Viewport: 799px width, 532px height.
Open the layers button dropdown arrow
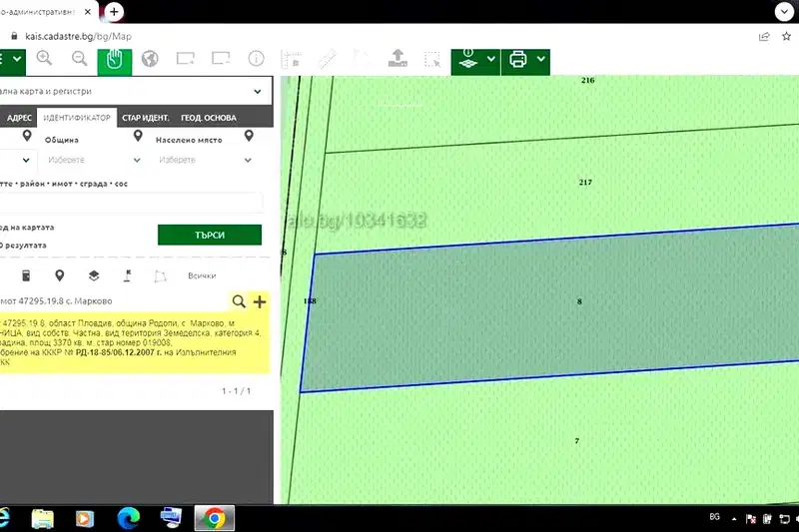[x=491, y=59]
